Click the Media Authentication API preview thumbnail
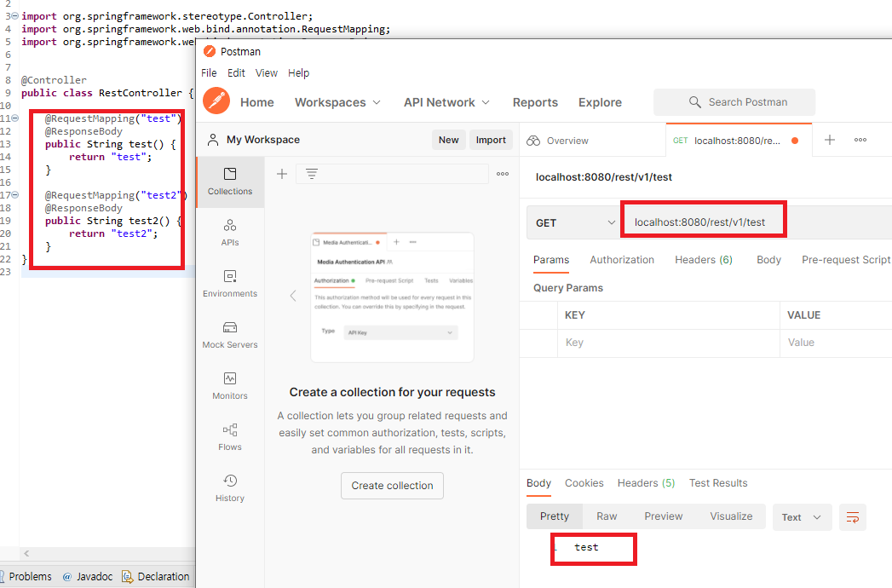This screenshot has width=892, height=588. pos(392,297)
